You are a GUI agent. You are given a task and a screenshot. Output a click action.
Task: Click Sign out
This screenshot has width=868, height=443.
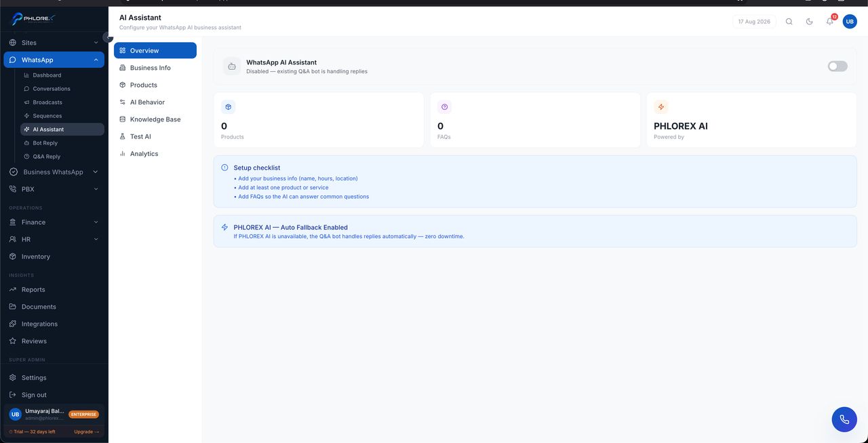(54, 395)
